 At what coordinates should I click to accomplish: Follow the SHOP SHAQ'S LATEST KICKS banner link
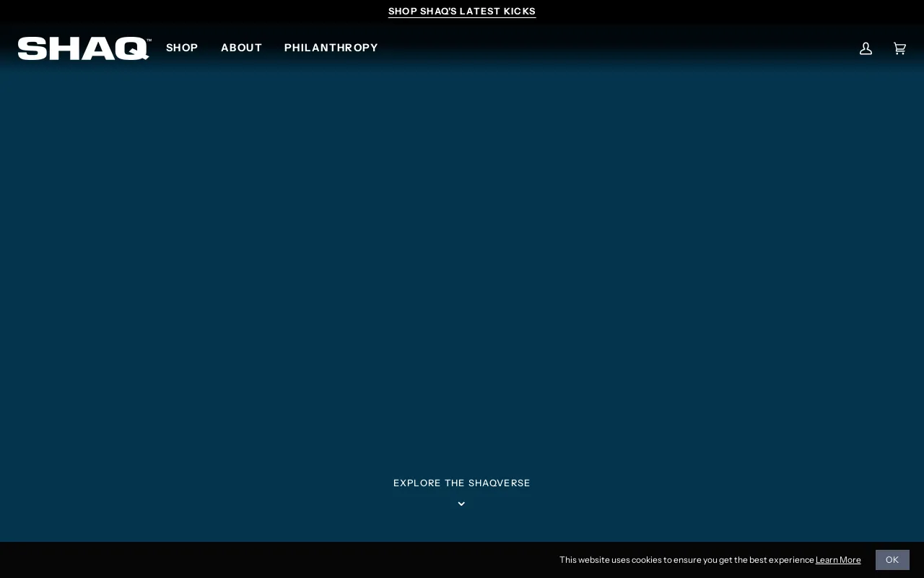click(462, 12)
